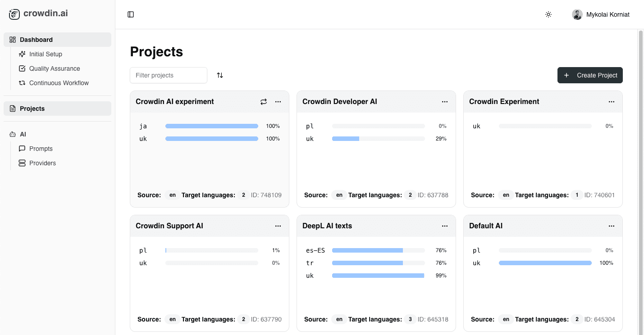
Task: Open the options menu on Default AI card
Action: (x=612, y=226)
